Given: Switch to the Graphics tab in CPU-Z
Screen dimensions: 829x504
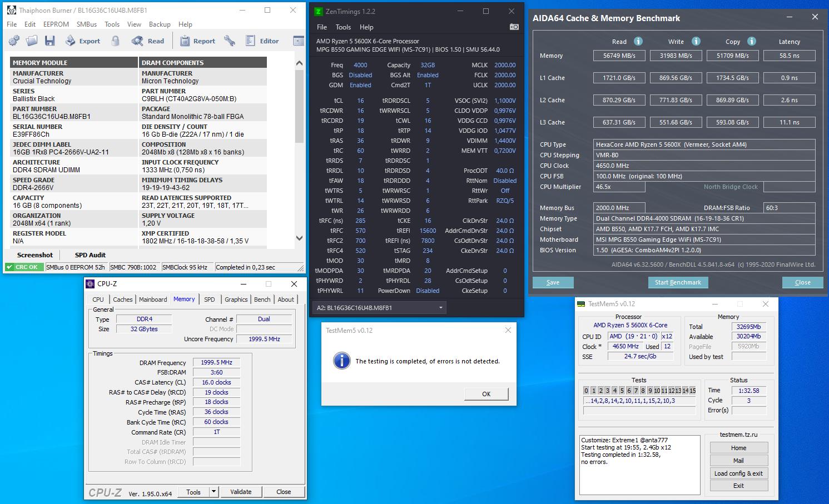Looking at the screenshot, I should click(236, 300).
